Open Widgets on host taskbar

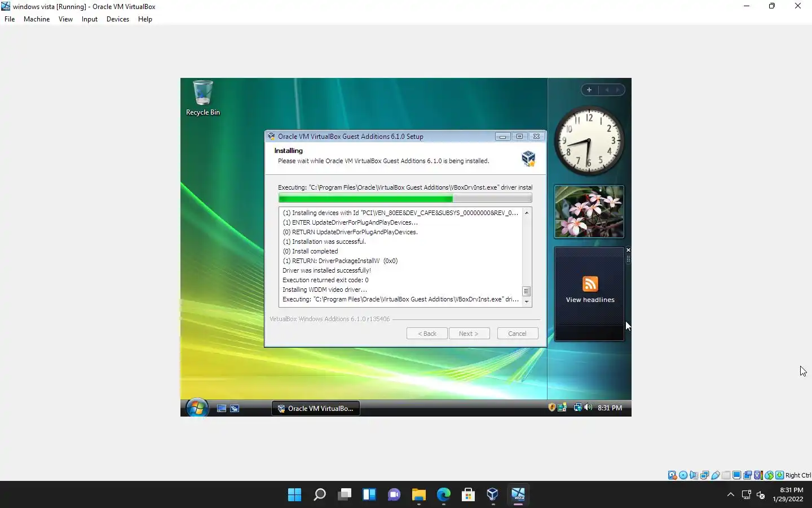click(369, 495)
